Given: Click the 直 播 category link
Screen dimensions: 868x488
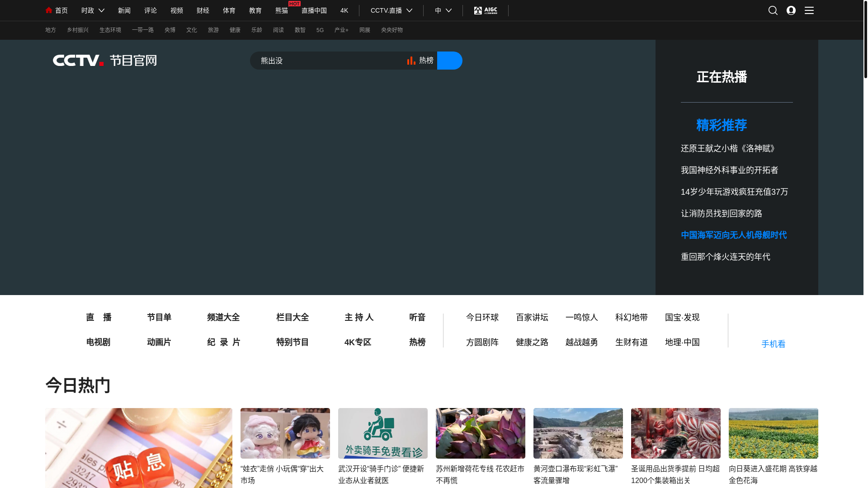Looking at the screenshot, I should [x=99, y=317].
